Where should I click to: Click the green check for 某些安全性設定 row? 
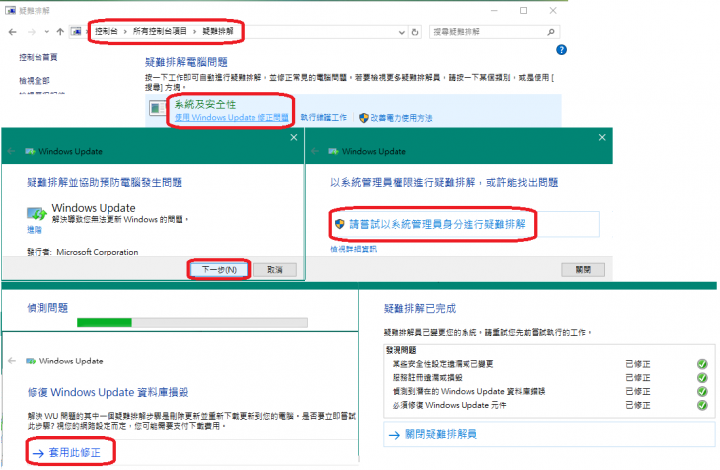[x=702, y=364]
